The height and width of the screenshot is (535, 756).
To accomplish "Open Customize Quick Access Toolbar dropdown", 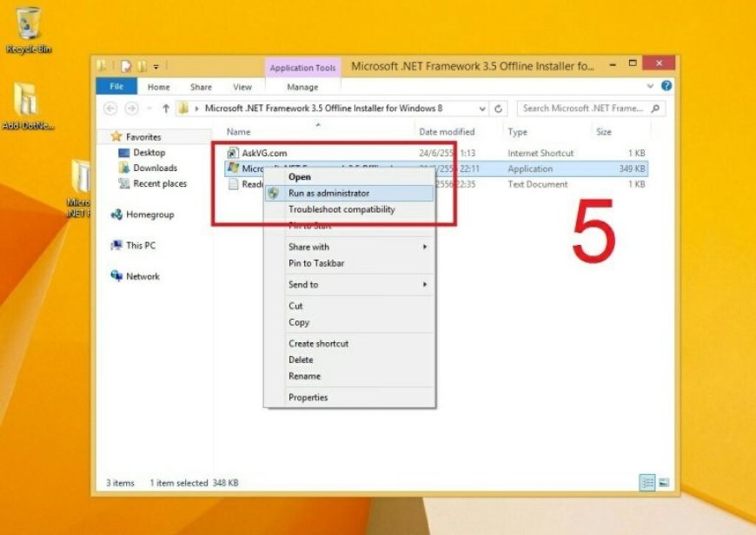I will tap(156, 67).
